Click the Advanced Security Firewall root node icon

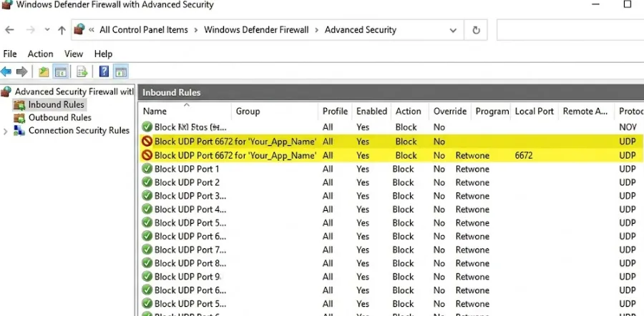click(x=6, y=92)
